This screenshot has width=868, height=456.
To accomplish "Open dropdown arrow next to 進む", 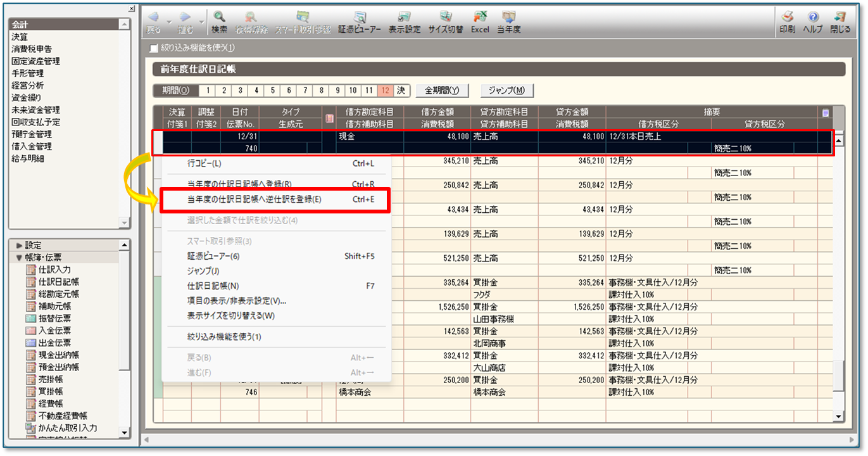I will tap(202, 21).
